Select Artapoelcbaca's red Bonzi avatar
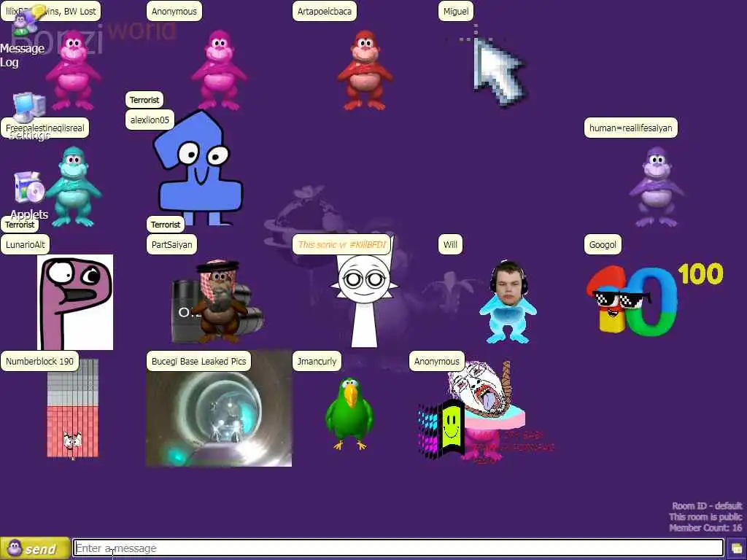Viewport: 747px width, 560px height. coord(365,69)
